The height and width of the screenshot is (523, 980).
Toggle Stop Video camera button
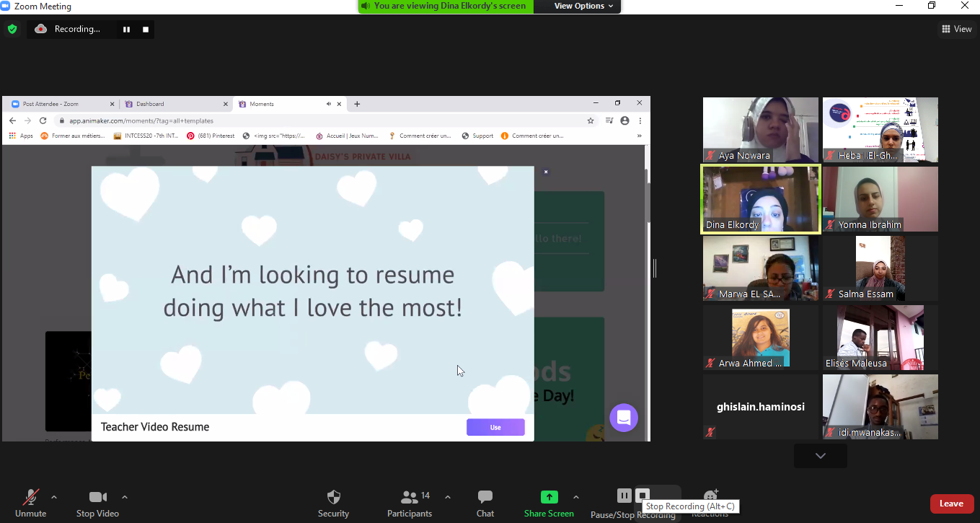pos(97,498)
